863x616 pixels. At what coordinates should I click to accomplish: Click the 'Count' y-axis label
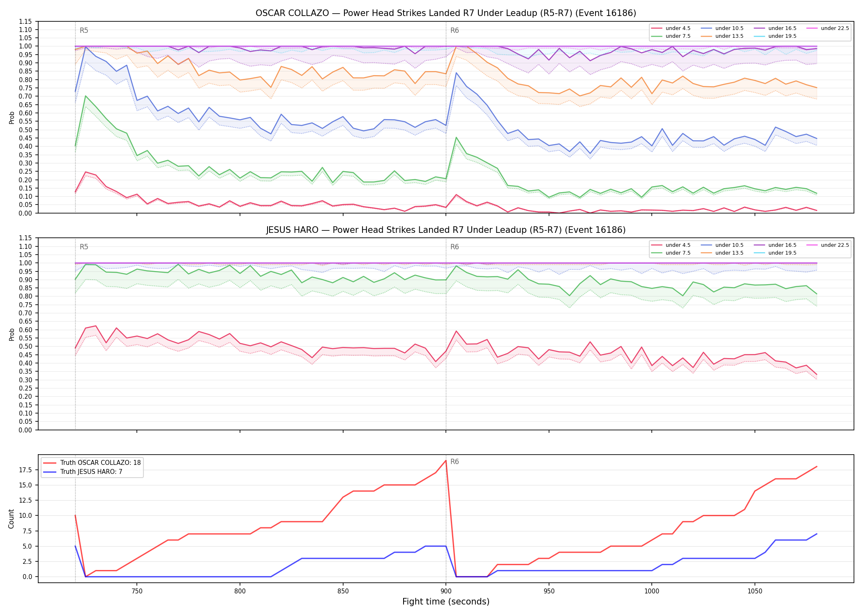(12, 519)
